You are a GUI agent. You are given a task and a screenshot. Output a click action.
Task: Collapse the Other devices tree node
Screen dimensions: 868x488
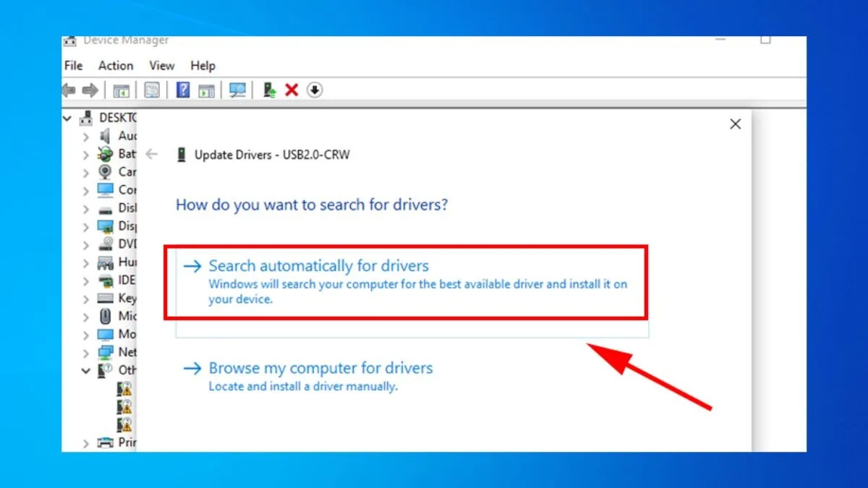click(86, 370)
